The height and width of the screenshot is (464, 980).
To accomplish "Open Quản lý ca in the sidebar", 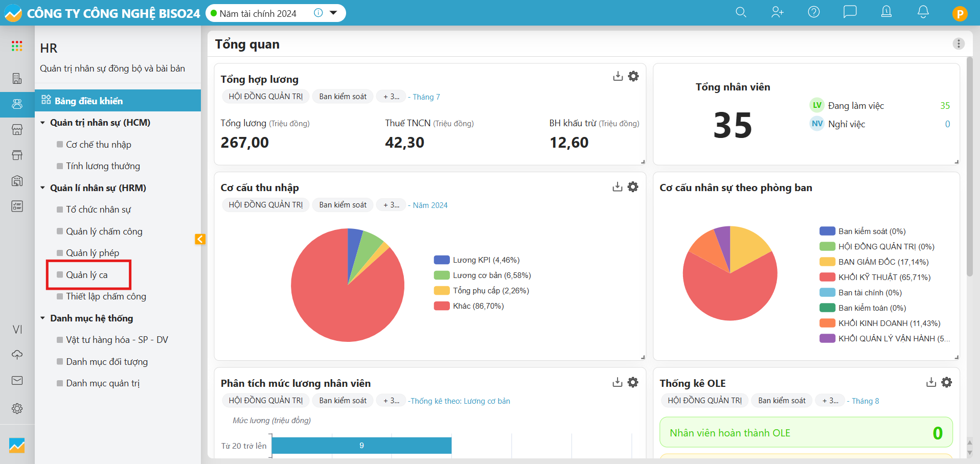I will (x=87, y=275).
